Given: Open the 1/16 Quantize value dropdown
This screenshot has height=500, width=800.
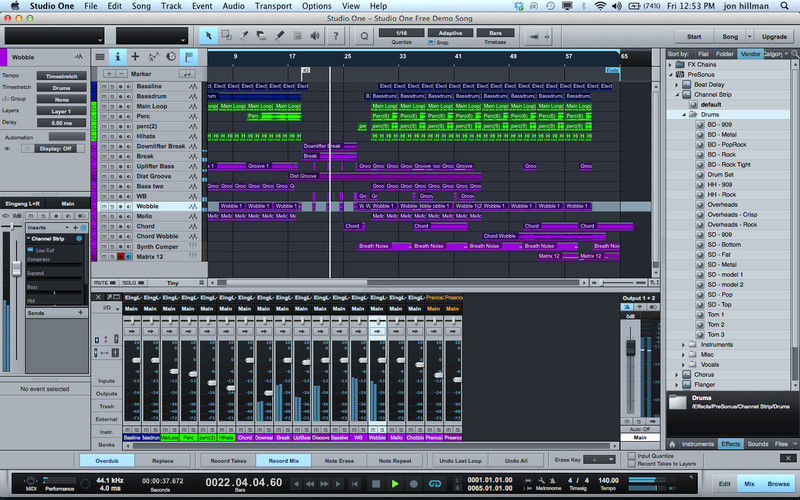Looking at the screenshot, I should tap(402, 33).
